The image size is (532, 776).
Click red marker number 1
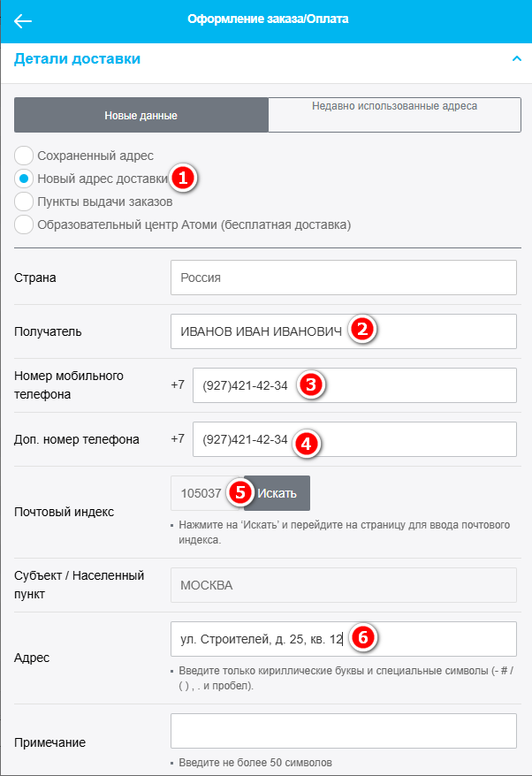tap(183, 178)
